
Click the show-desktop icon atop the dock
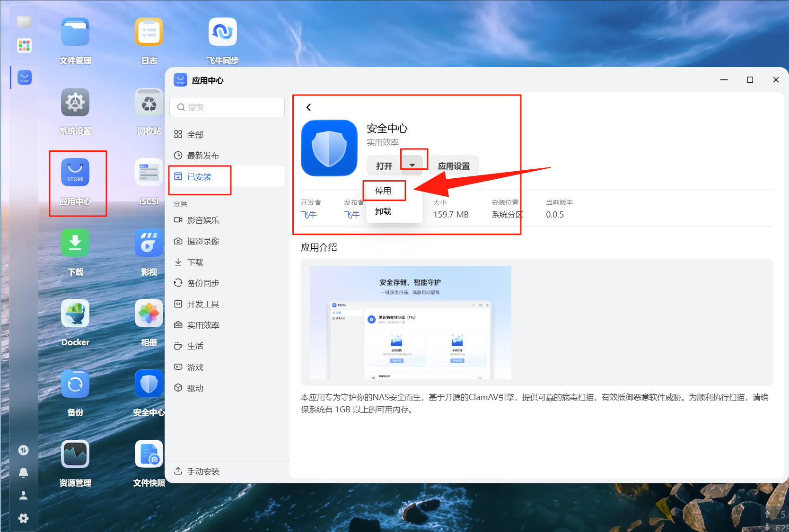click(x=24, y=22)
